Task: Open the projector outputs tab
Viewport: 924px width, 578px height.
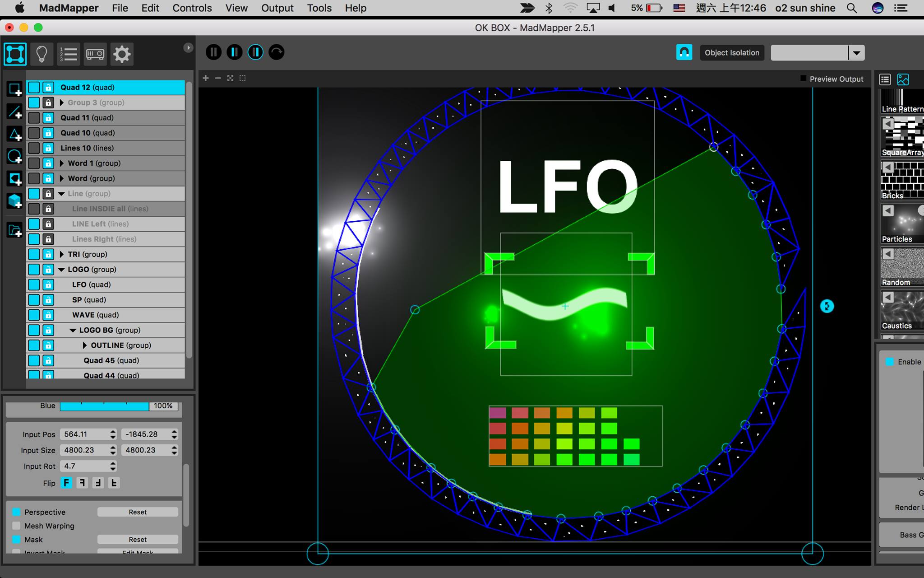Action: 95,54
